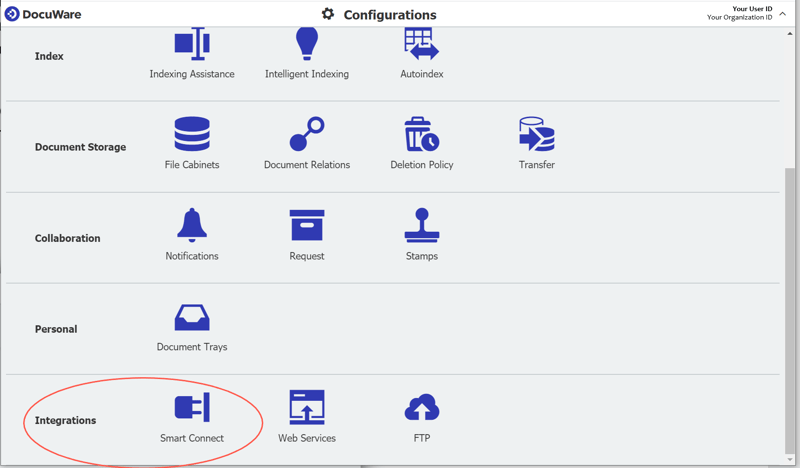Click the File Cabinets text label
The width and height of the screenshot is (800, 468).
pos(192,165)
